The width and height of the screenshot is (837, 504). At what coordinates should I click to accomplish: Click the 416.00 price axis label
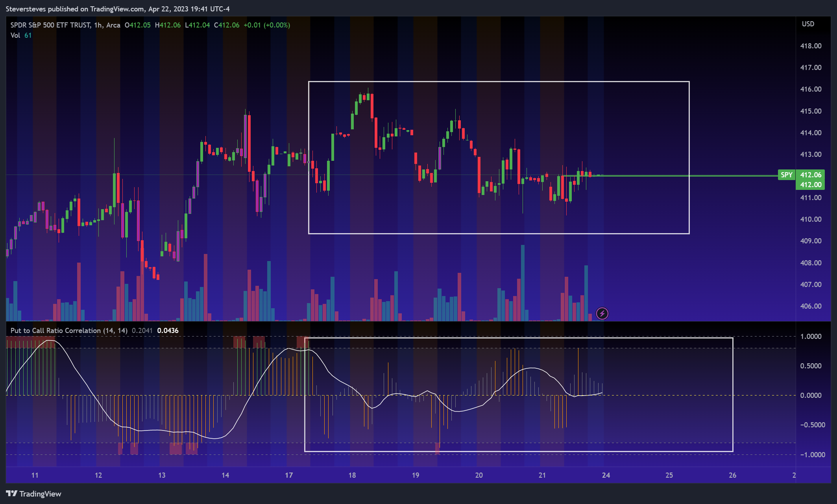[x=811, y=89]
